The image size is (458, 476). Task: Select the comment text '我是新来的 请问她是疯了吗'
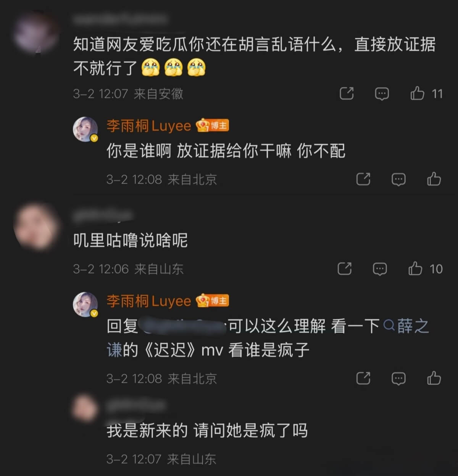pyautogui.click(x=207, y=431)
